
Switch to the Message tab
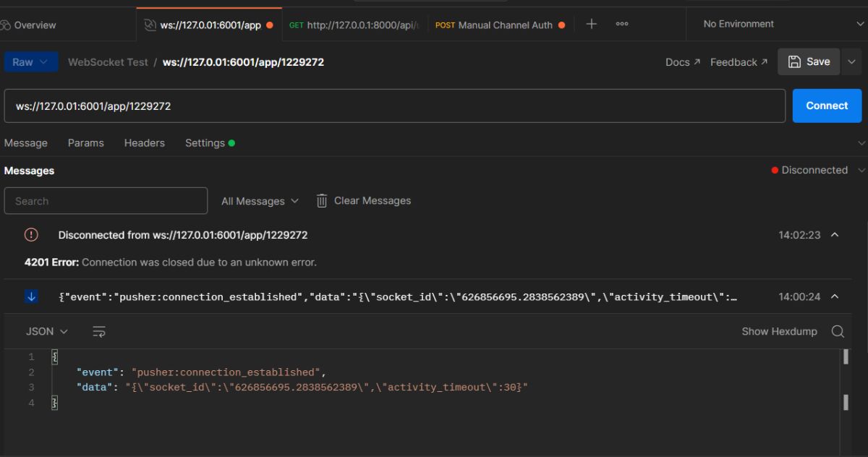[26, 143]
